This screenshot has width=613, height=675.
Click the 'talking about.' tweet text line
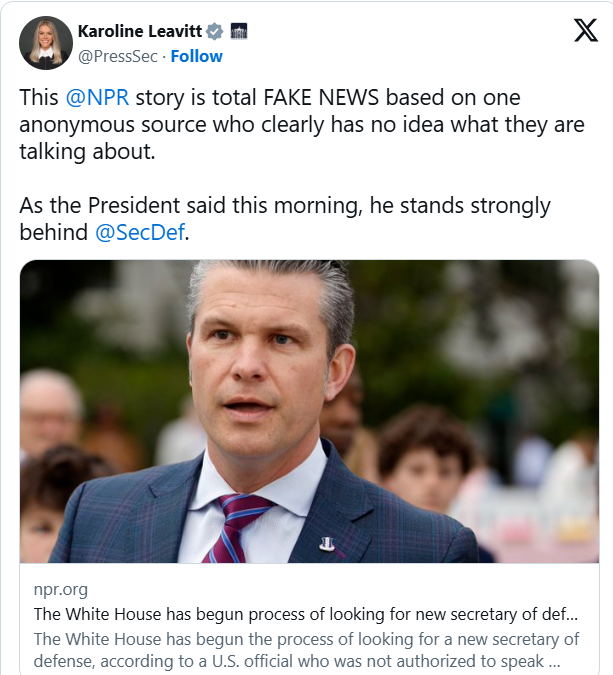[x=87, y=152]
